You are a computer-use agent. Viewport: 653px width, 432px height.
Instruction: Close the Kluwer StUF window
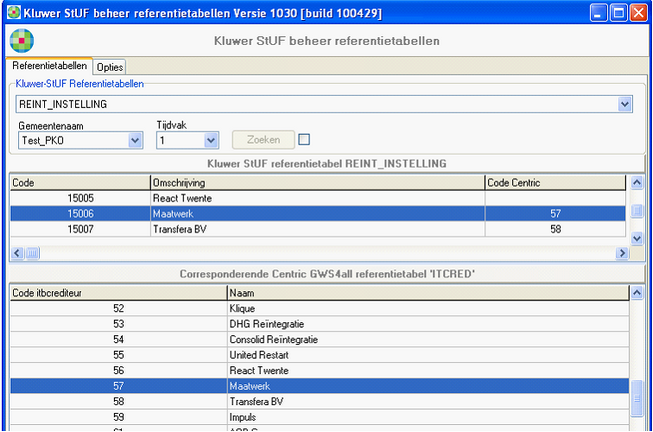pos(638,13)
